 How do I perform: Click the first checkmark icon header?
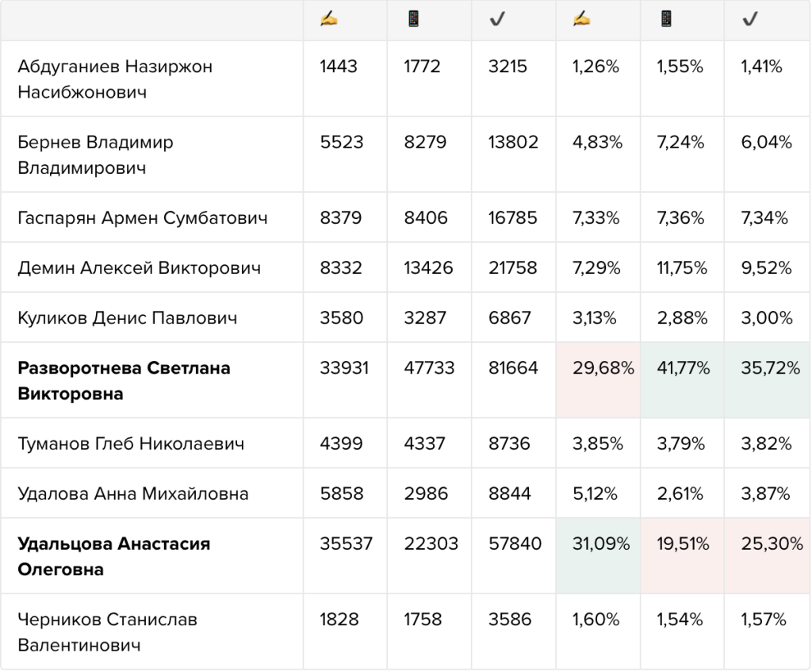pos(497,20)
